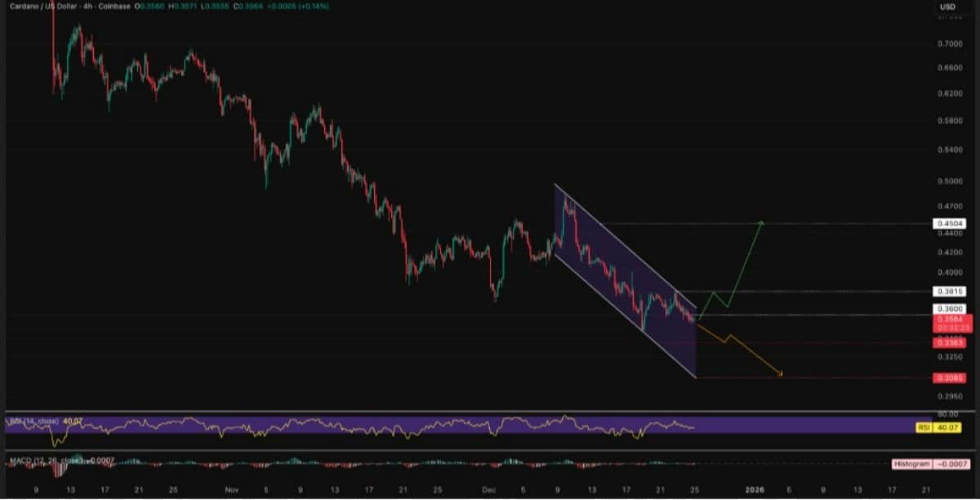
Task: Select the 0.3600 price label
Action: coord(947,309)
